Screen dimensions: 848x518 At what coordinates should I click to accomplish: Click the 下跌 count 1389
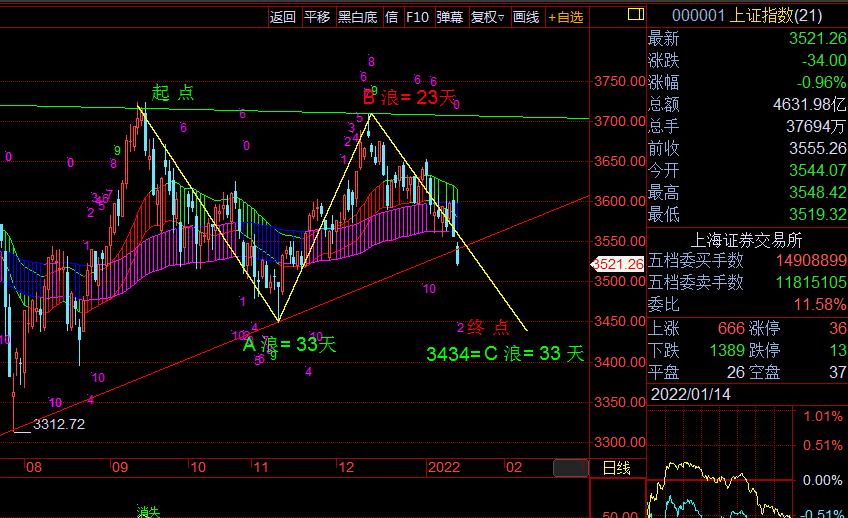(x=727, y=350)
